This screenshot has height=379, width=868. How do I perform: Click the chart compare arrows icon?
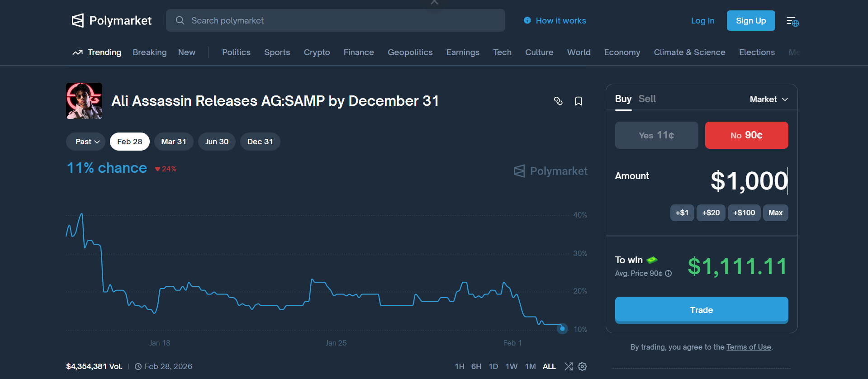pos(569,366)
